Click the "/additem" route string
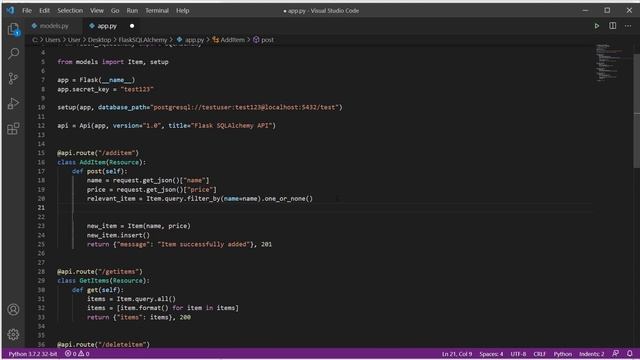Image resolution: width=640 pixels, height=360 pixels. point(118,153)
